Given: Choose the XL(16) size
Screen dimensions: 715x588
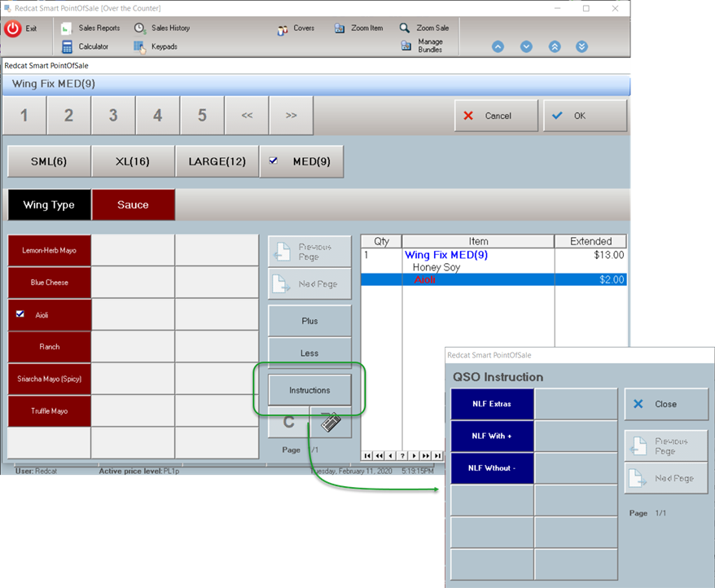Looking at the screenshot, I should click(133, 161).
